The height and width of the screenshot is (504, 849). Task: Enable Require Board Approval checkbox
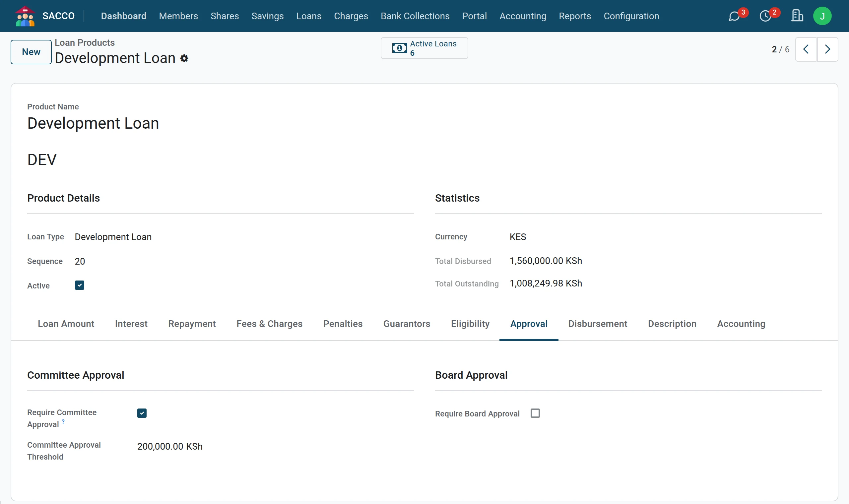[x=535, y=413]
